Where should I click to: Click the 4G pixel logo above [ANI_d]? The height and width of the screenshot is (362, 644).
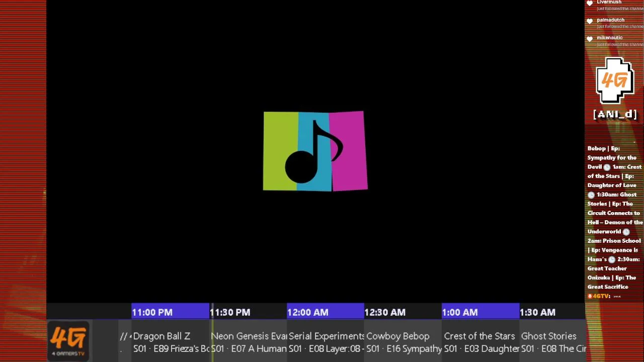tap(615, 80)
